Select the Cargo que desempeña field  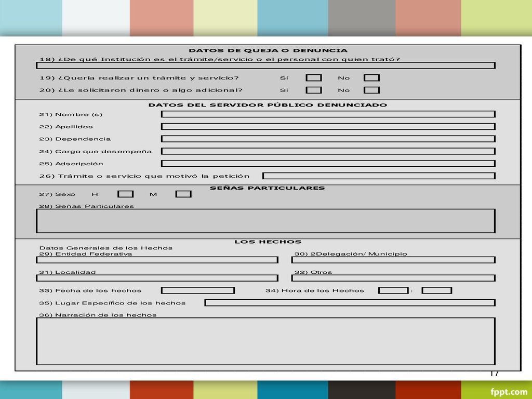click(x=328, y=151)
